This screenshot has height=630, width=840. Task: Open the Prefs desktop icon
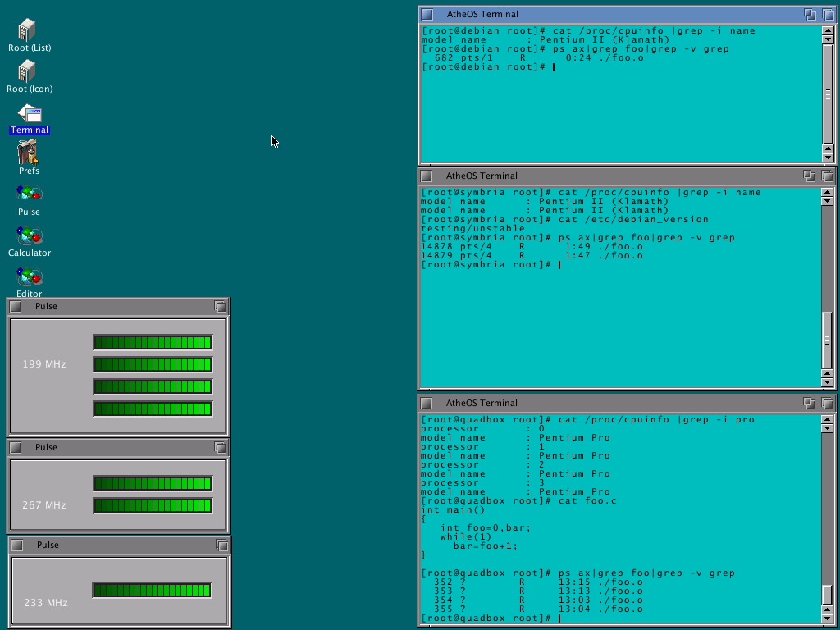(x=29, y=153)
